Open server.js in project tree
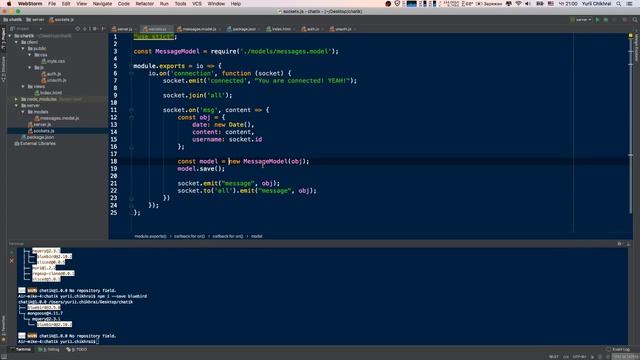The width and height of the screenshot is (640, 360). [39, 124]
